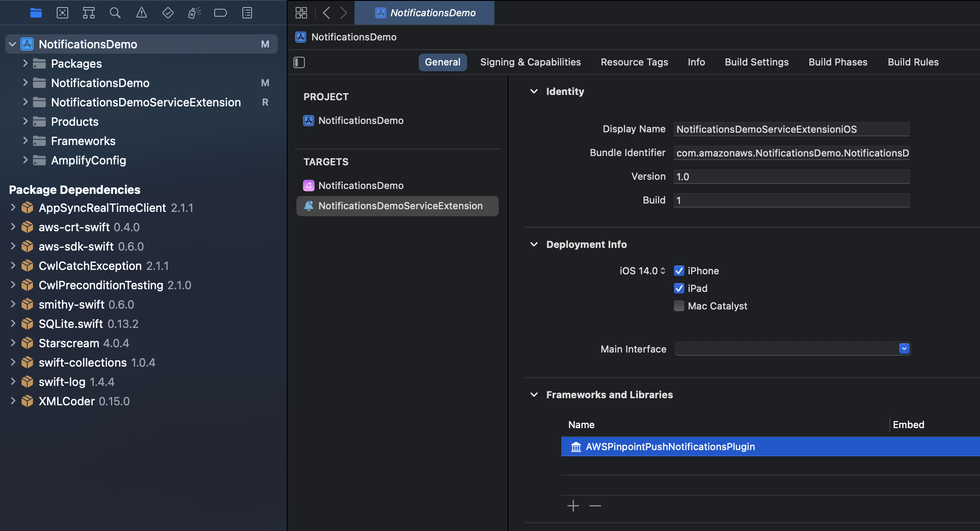Click the Bundle Identifier field

pos(791,153)
